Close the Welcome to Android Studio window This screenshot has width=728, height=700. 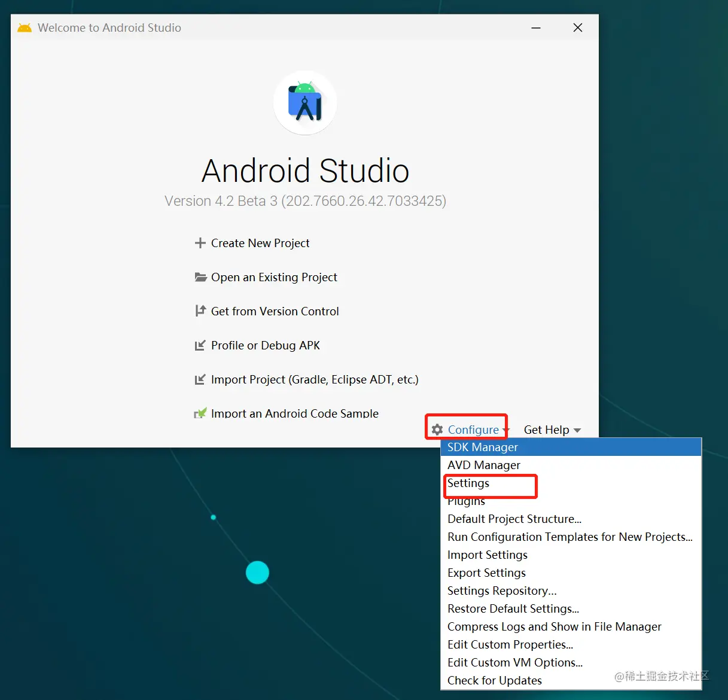click(578, 28)
